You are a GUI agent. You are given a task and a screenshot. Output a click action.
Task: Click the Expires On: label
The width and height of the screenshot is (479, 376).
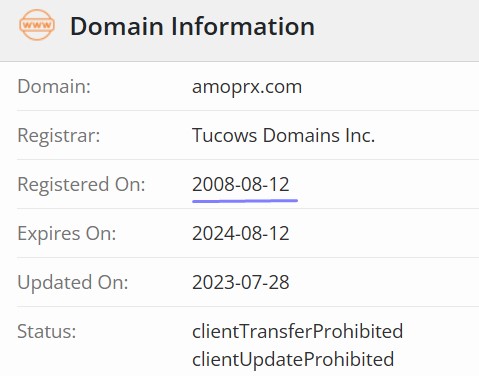point(67,233)
